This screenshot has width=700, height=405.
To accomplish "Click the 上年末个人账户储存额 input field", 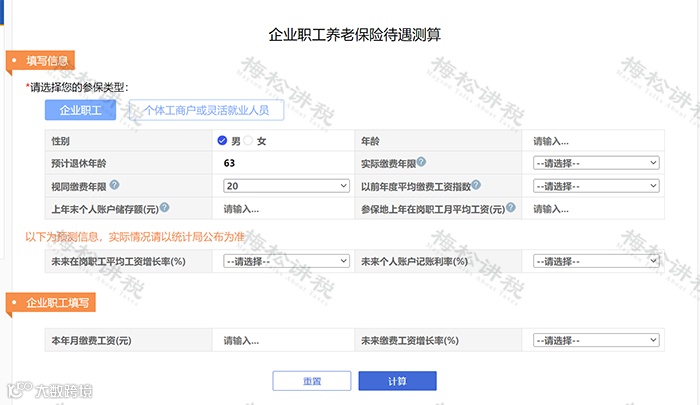I will [283, 209].
